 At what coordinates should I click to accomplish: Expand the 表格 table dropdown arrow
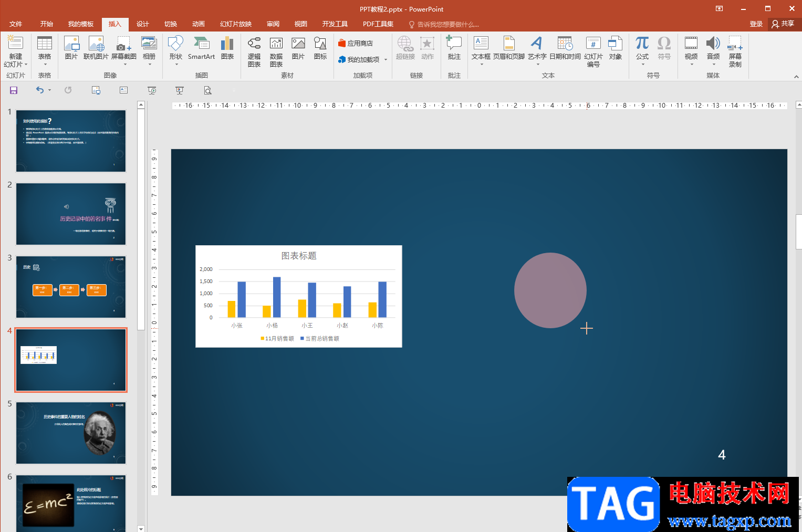coord(45,65)
